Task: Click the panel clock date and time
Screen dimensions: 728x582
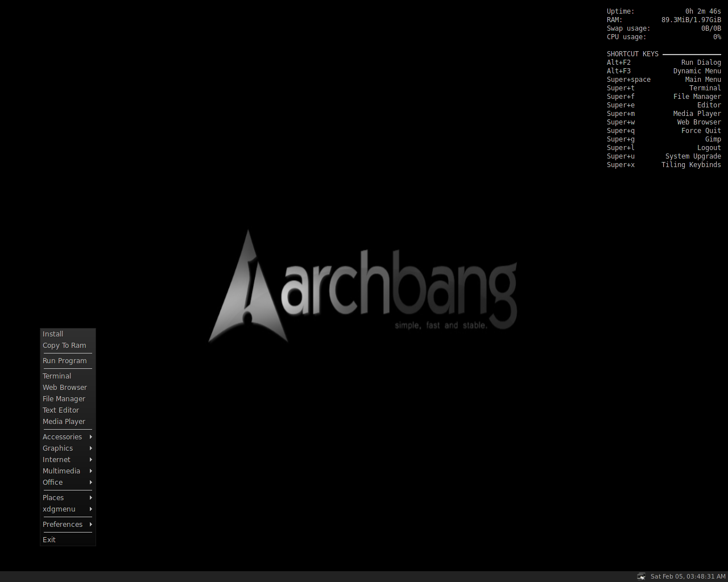Action: click(x=688, y=576)
